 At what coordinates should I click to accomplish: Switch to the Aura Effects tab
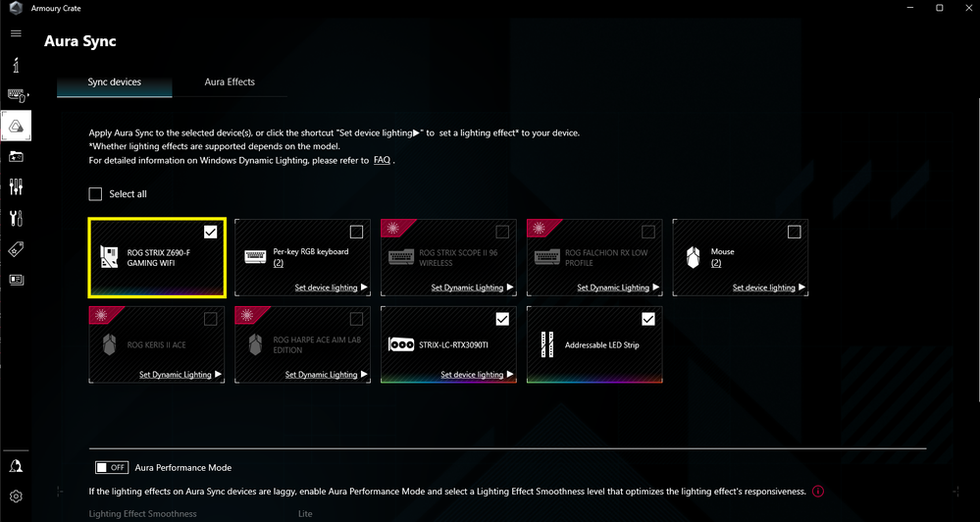tap(230, 81)
